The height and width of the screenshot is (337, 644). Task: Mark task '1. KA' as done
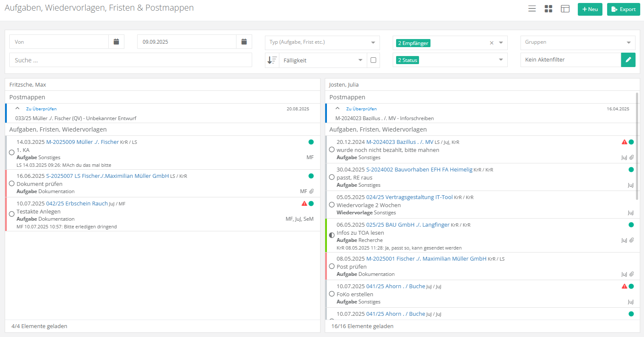coord(12,152)
